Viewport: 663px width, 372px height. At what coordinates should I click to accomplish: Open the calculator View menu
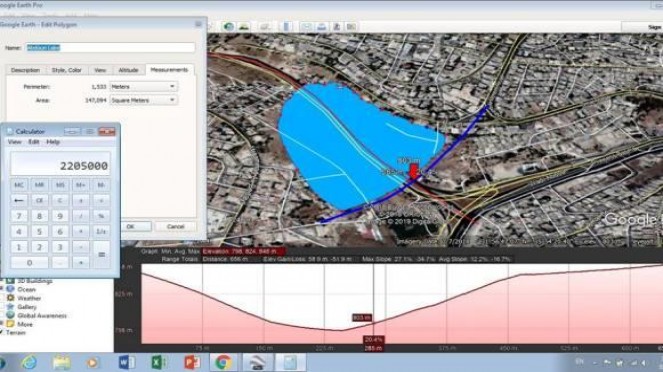pos(14,142)
